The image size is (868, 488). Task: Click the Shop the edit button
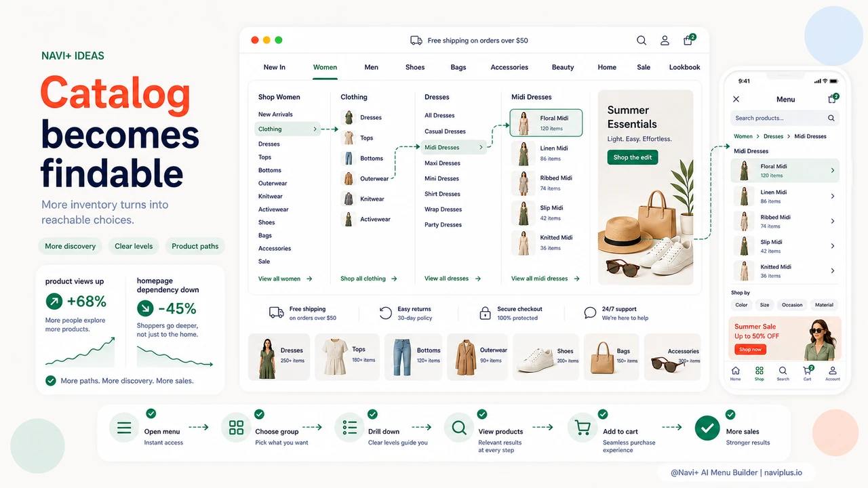tap(633, 157)
